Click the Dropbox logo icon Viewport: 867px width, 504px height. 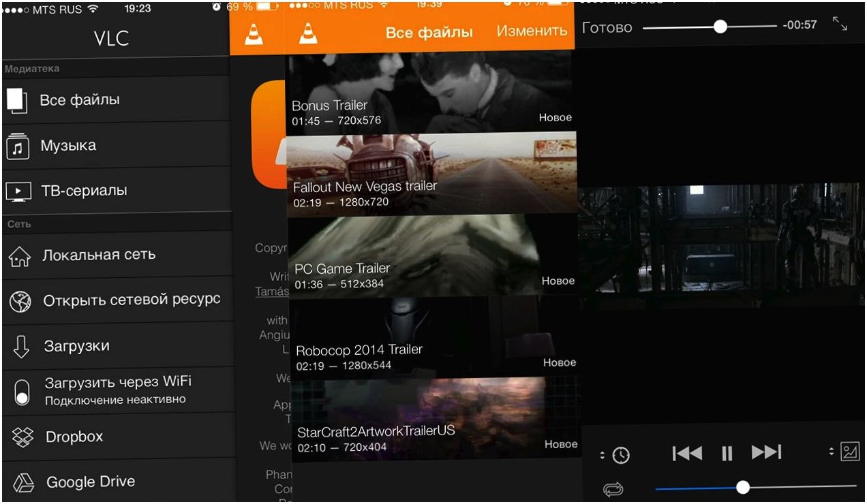22,437
